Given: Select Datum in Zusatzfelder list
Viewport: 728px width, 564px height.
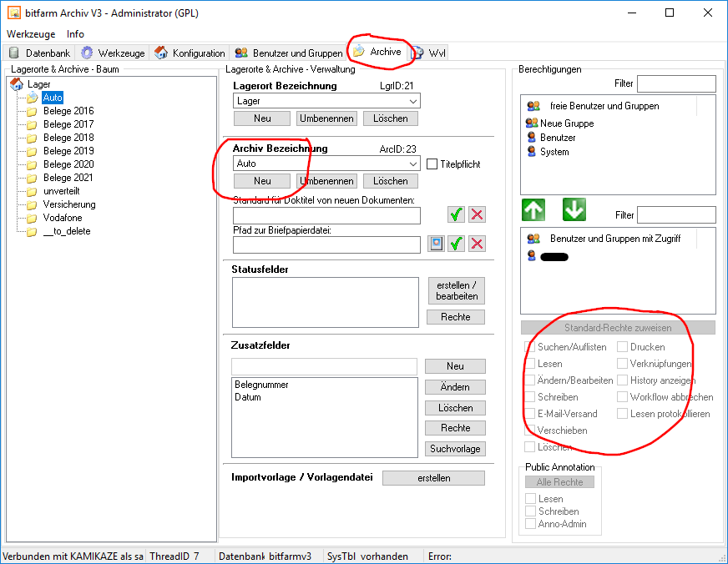Looking at the screenshot, I should point(247,397).
